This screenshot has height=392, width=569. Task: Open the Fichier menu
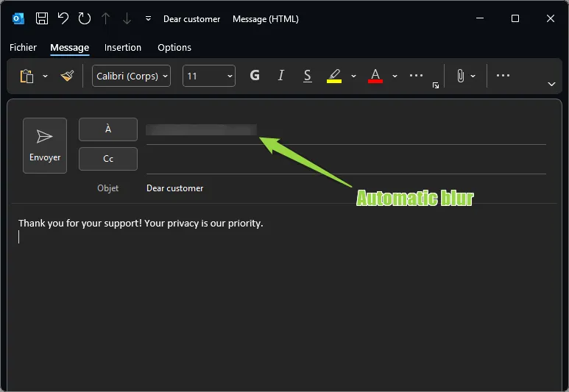[23, 47]
